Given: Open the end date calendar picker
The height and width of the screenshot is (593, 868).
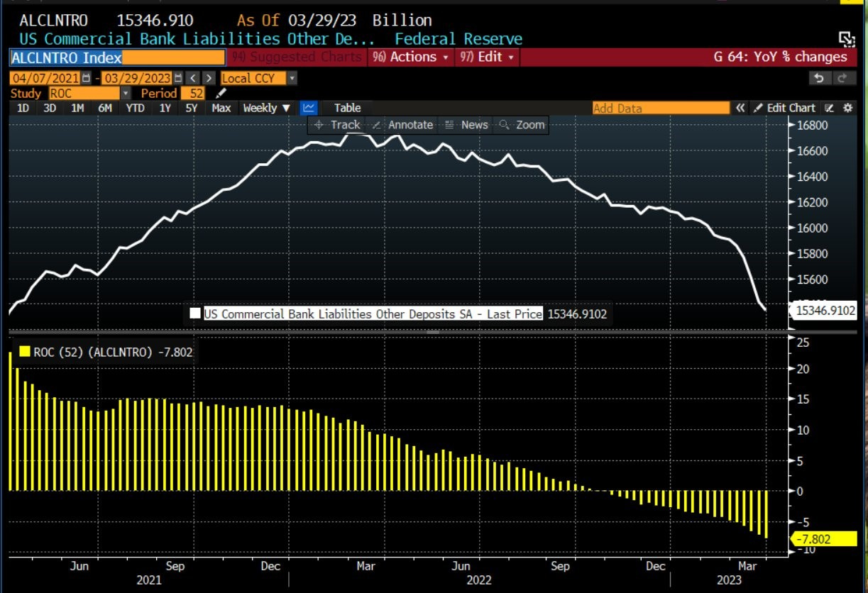Looking at the screenshot, I should tap(178, 78).
